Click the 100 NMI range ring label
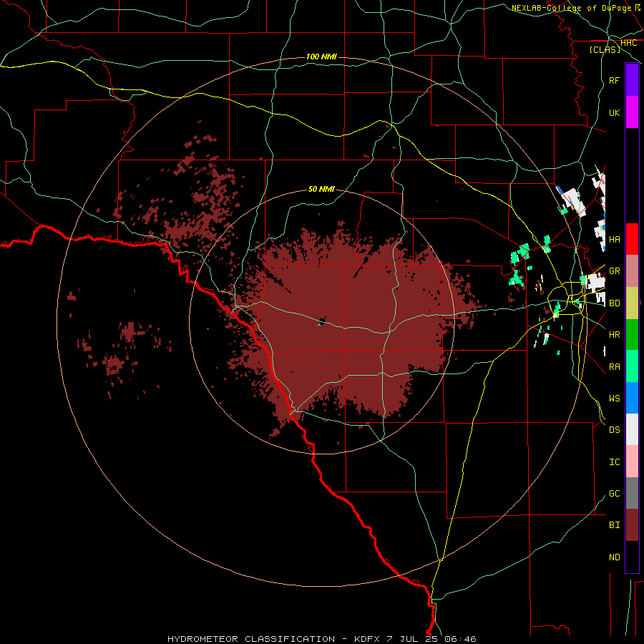 [321, 57]
